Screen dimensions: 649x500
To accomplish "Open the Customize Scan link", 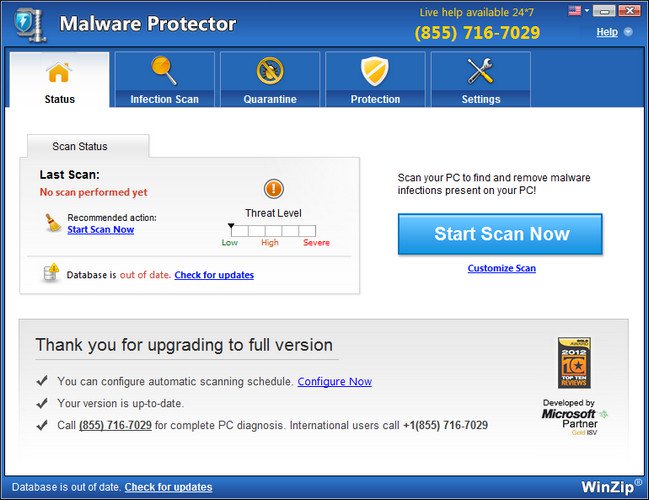I will 501,268.
